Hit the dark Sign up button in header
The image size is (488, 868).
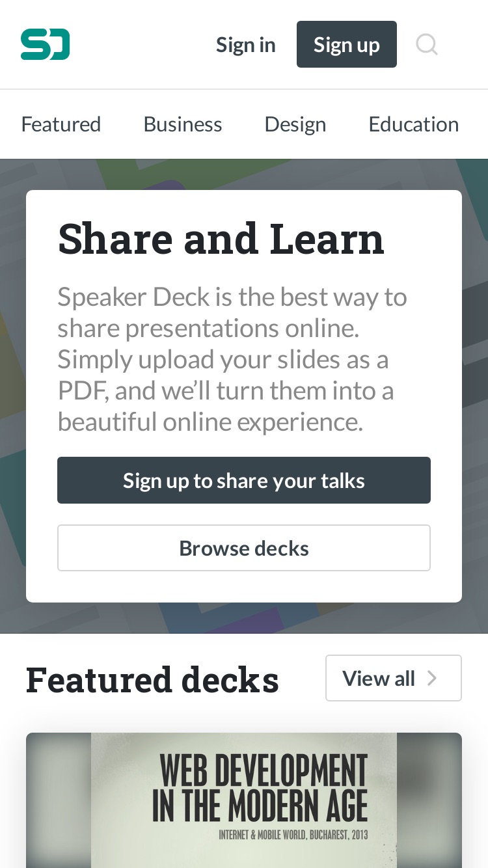click(x=347, y=44)
